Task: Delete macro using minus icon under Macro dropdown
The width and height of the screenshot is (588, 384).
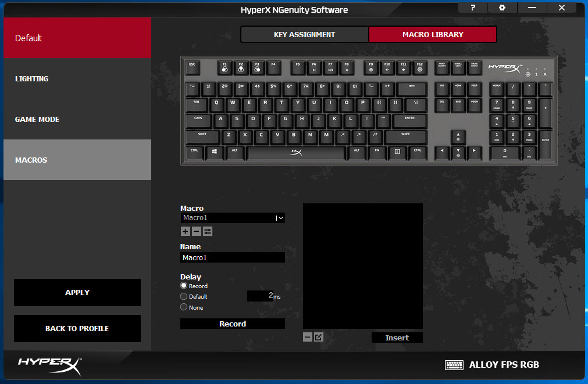Action: (197, 231)
